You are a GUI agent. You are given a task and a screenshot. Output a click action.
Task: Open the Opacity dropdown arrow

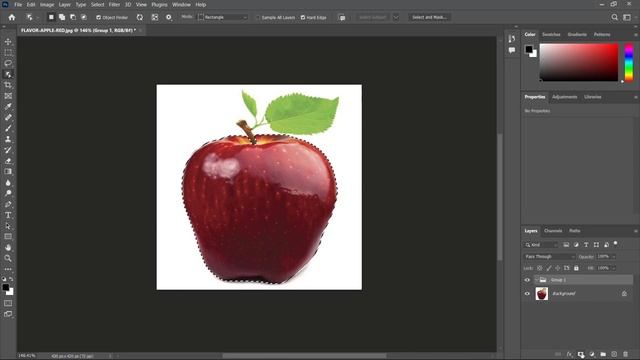pyautogui.click(x=614, y=257)
